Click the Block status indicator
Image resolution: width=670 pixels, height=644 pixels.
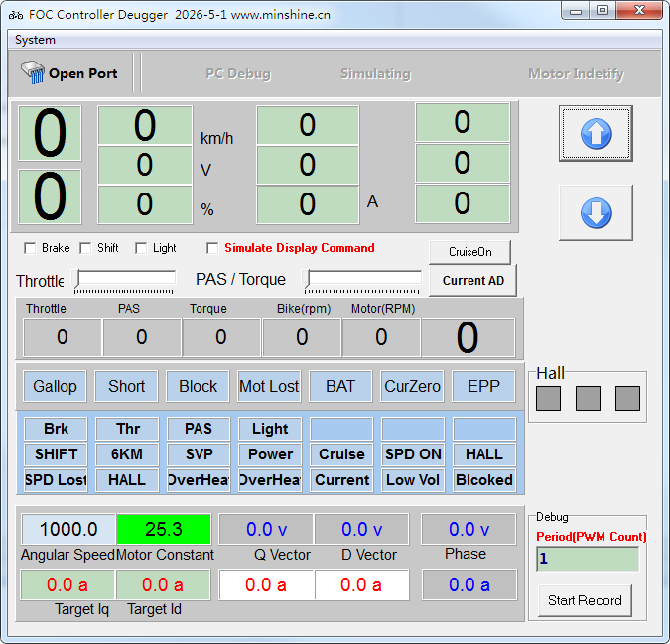coord(198,386)
